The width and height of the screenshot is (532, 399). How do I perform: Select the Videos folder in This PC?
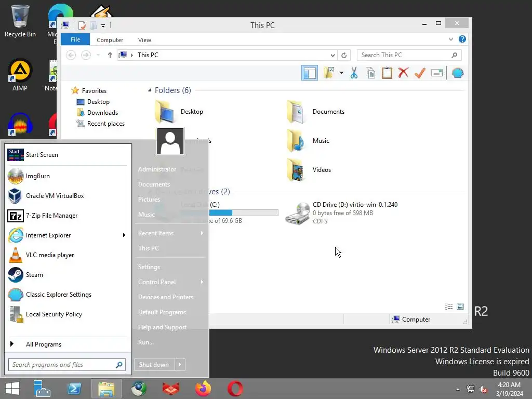[309, 170]
